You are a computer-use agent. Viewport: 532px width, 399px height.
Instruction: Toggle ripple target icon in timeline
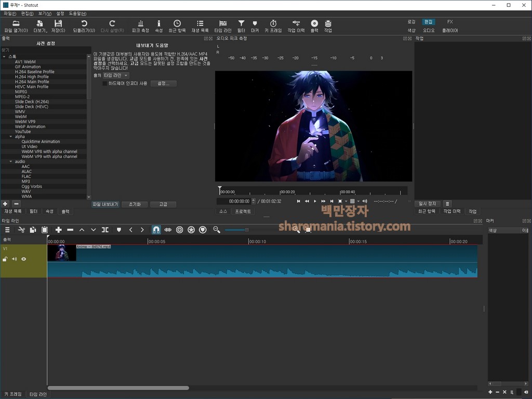(x=179, y=230)
